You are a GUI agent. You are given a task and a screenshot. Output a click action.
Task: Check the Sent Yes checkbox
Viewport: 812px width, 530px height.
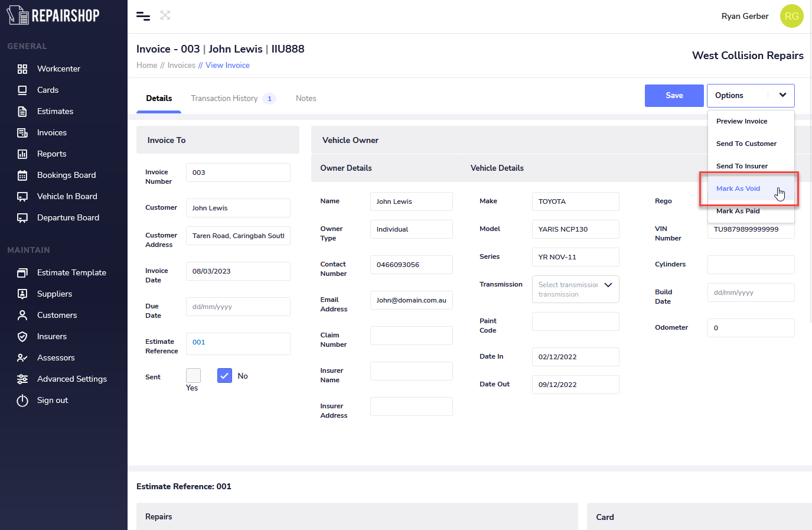[193, 376]
